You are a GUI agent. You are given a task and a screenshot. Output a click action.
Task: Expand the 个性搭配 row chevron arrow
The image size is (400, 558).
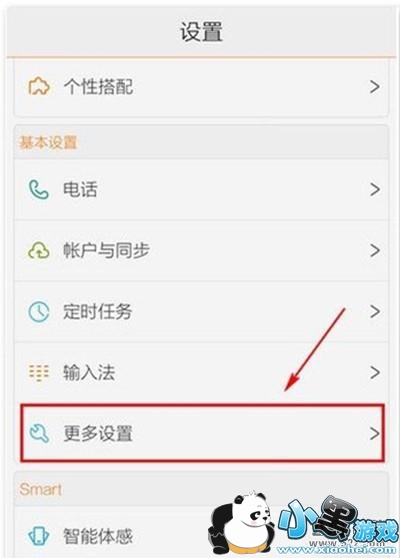pos(374,86)
